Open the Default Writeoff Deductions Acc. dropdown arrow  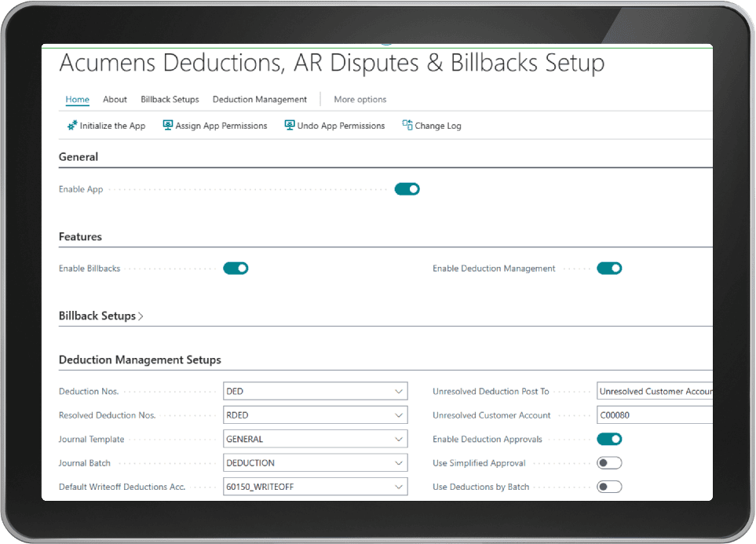pyautogui.click(x=399, y=487)
